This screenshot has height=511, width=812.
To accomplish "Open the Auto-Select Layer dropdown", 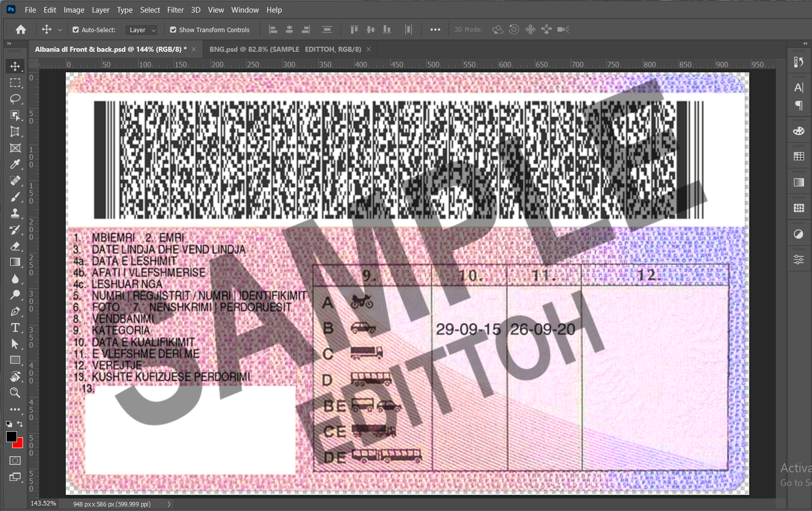I will [141, 30].
